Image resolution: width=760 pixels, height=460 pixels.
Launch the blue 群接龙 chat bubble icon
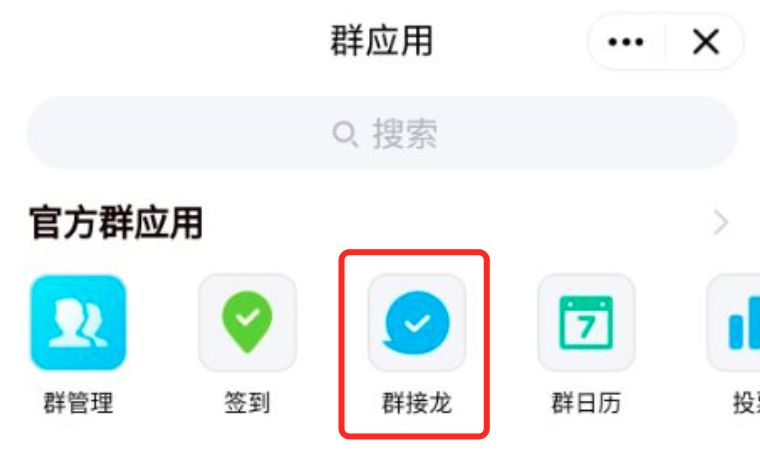(x=417, y=322)
